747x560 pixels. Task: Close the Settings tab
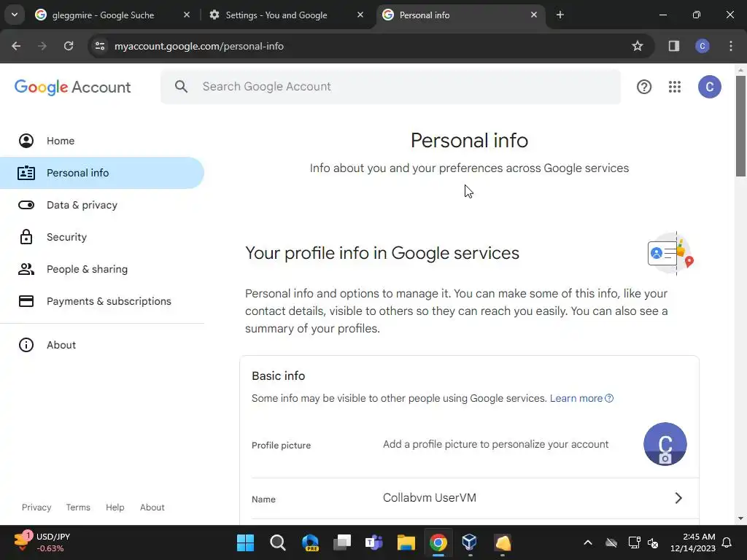point(360,15)
